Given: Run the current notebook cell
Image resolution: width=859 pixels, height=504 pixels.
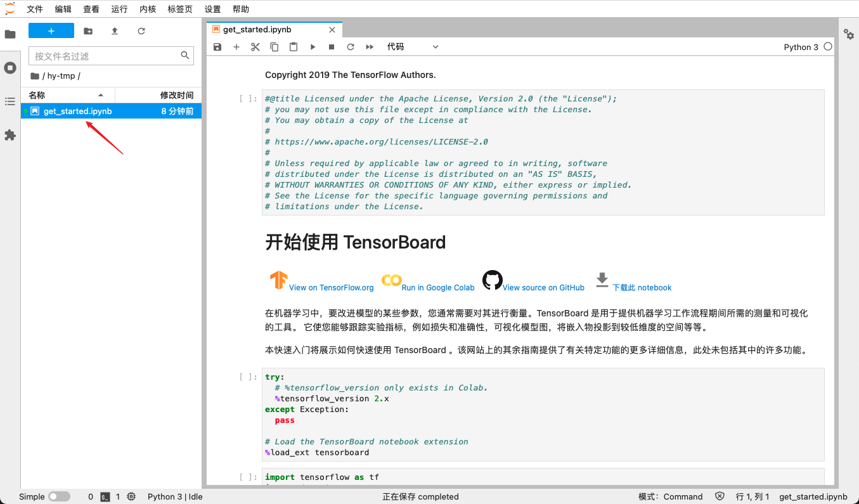Looking at the screenshot, I should point(312,46).
